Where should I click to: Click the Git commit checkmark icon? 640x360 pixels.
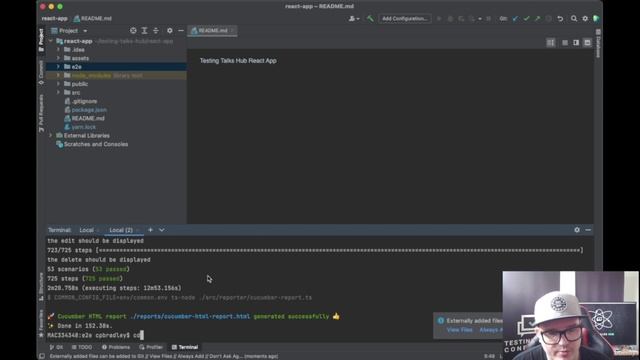tap(527, 18)
